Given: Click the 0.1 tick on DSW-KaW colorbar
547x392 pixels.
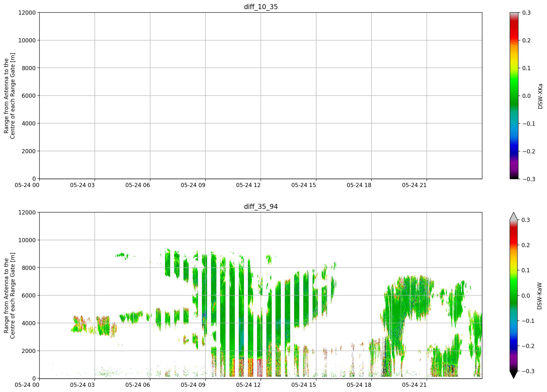Looking at the screenshot, I should click(x=526, y=270).
